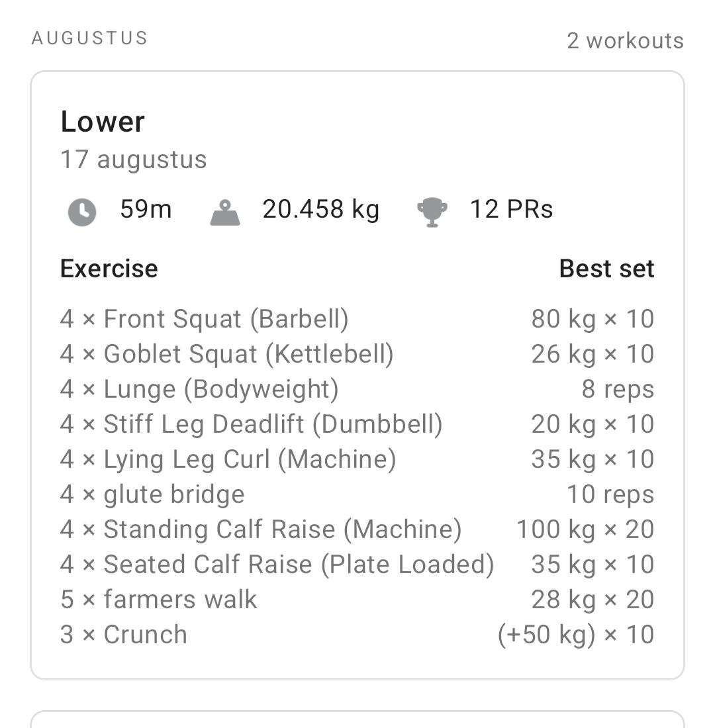
Task: Select the farmers walk exercise
Action: [158, 600]
